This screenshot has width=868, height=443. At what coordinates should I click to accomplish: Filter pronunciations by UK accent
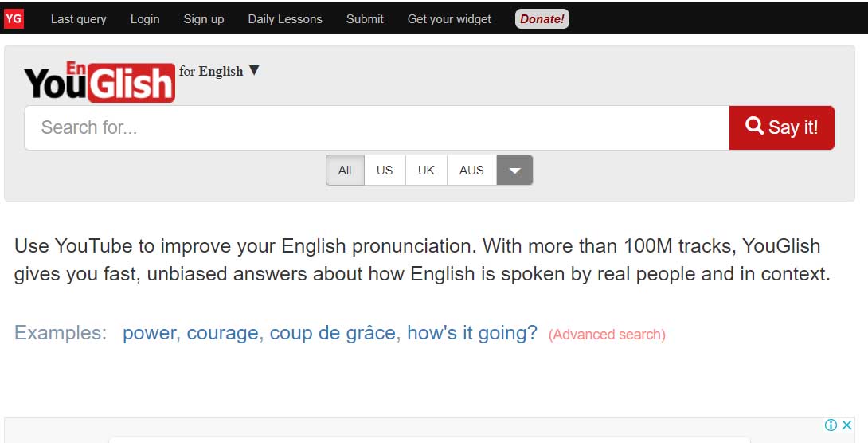426,170
